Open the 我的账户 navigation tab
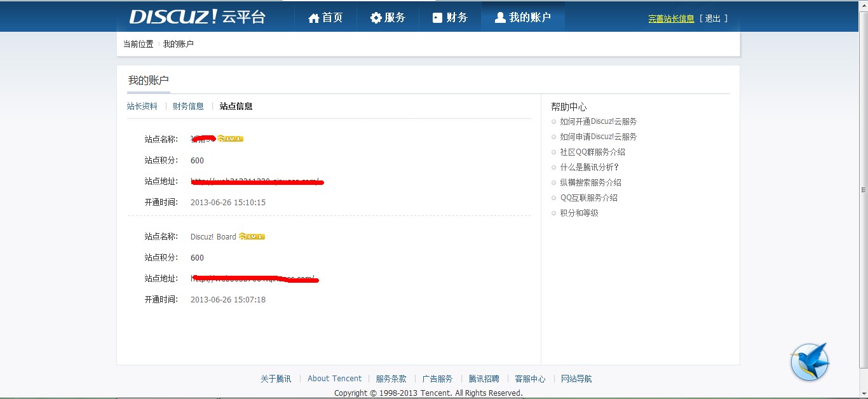 [523, 17]
